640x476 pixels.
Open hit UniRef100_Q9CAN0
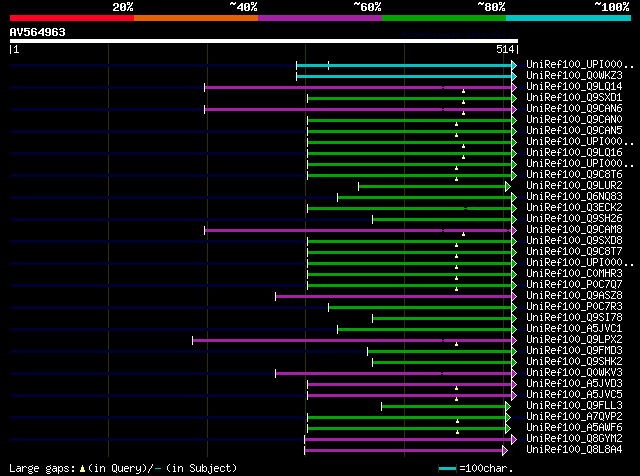click(574, 120)
